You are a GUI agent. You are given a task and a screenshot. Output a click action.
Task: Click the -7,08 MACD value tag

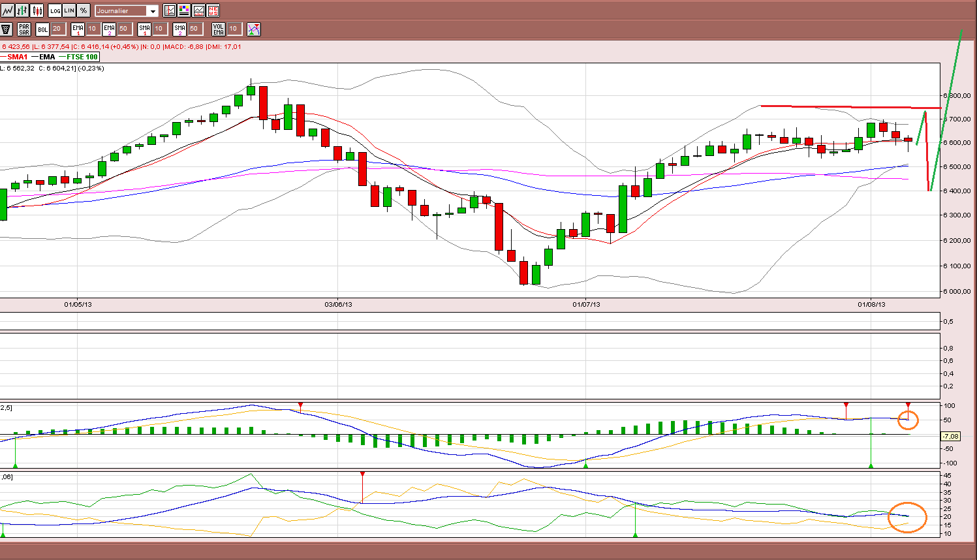tap(950, 436)
